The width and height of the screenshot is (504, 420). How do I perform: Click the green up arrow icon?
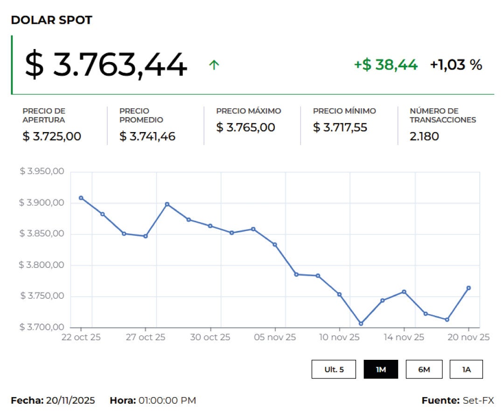pos(214,65)
